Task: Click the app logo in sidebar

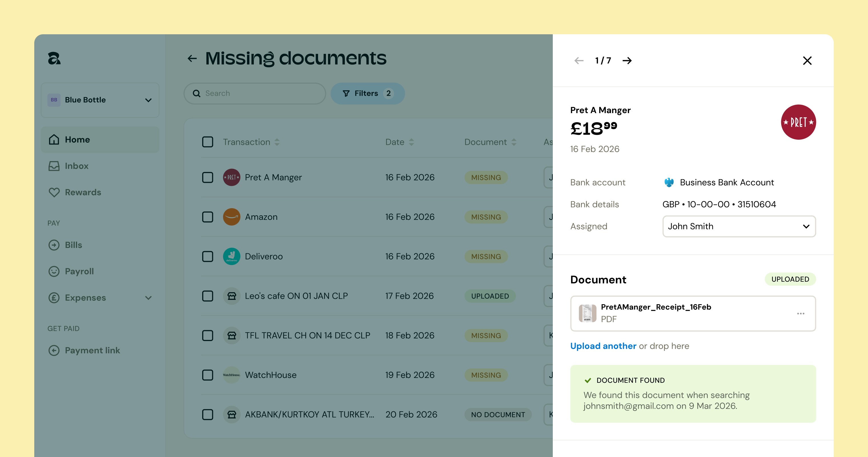Action: [54, 58]
